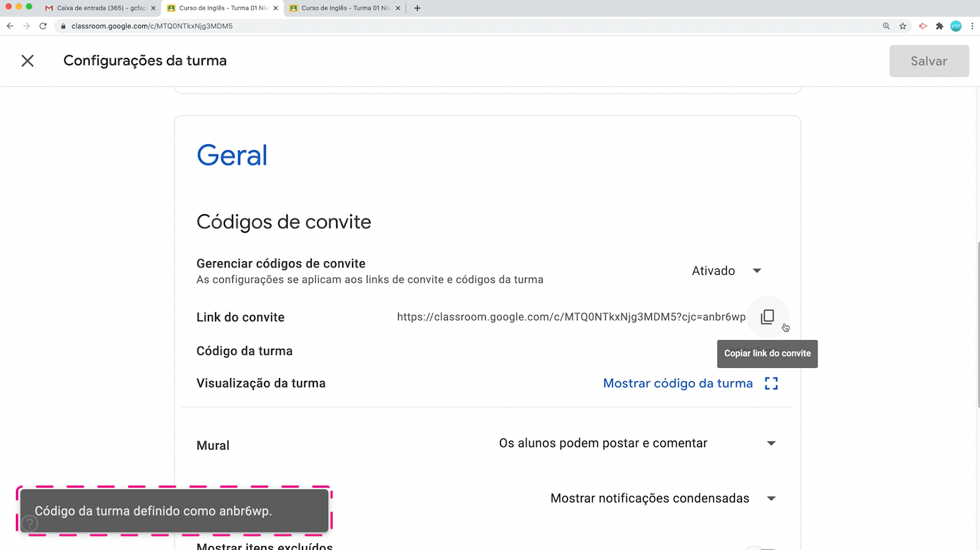Close the third Curso de Inglês tab

[x=398, y=8]
